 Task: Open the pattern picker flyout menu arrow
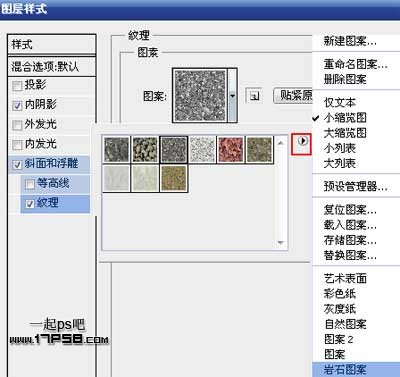point(302,141)
